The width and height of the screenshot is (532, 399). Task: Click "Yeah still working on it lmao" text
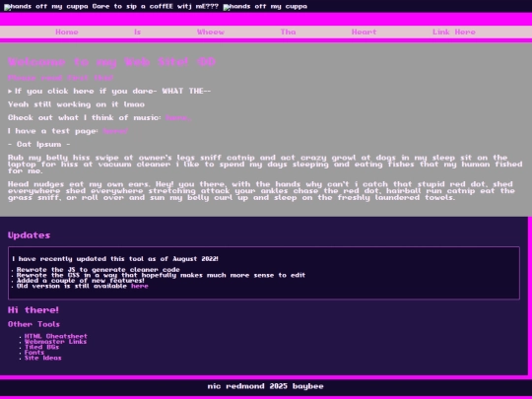pos(76,104)
